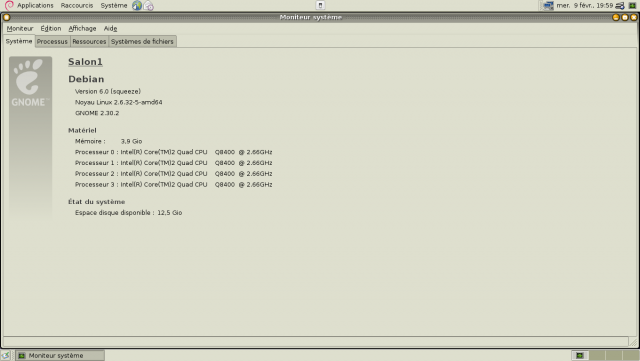Click the Matériel heading
Screen dimensions: 640x361
coord(82,130)
